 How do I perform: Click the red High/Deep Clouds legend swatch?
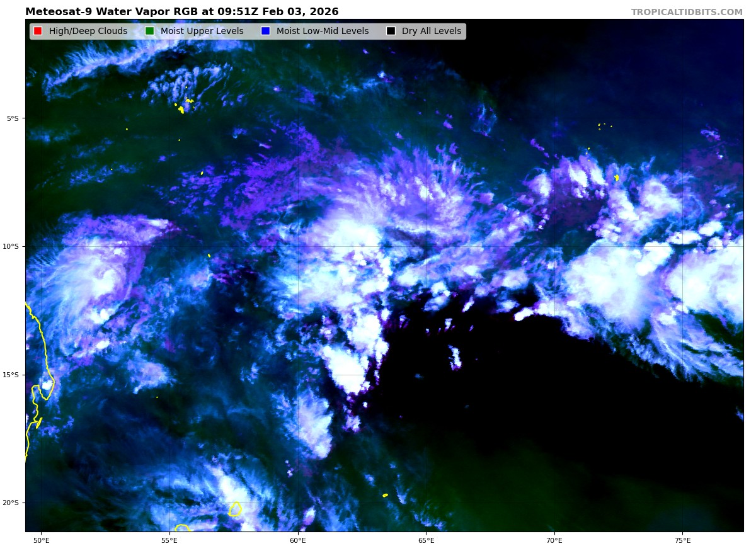(38, 31)
